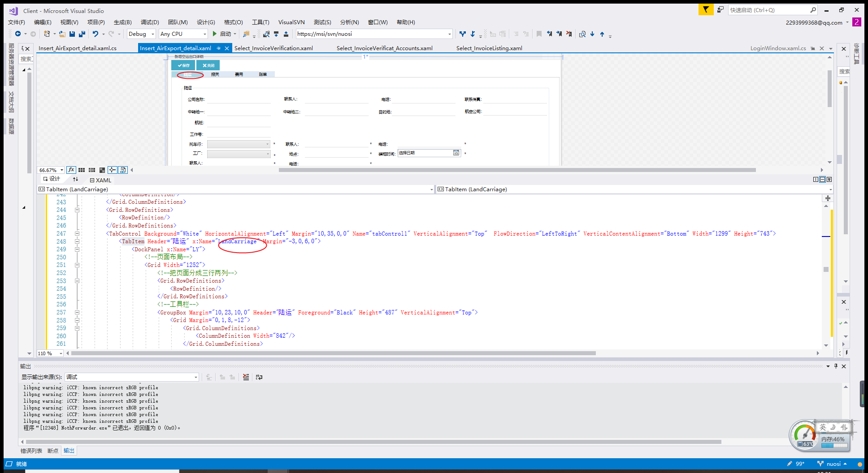Click the New Project toolbar icon
Screen dimensions: 868x473
[47, 34]
